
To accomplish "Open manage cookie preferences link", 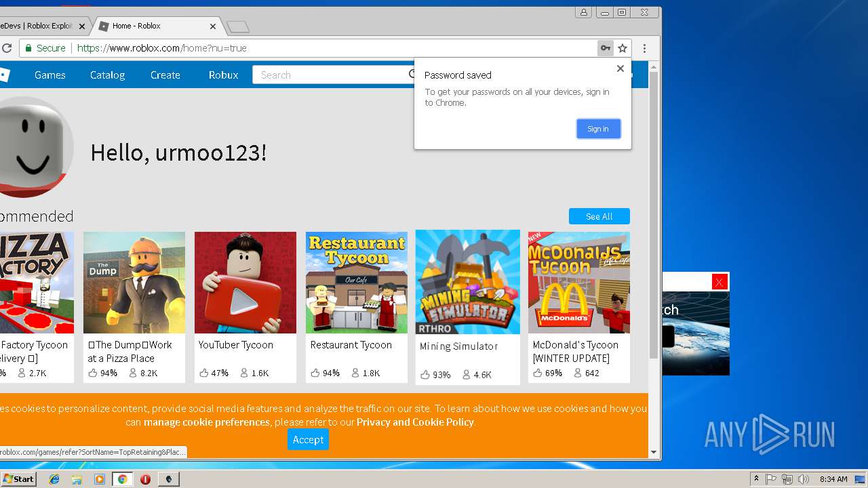I will [x=207, y=422].
